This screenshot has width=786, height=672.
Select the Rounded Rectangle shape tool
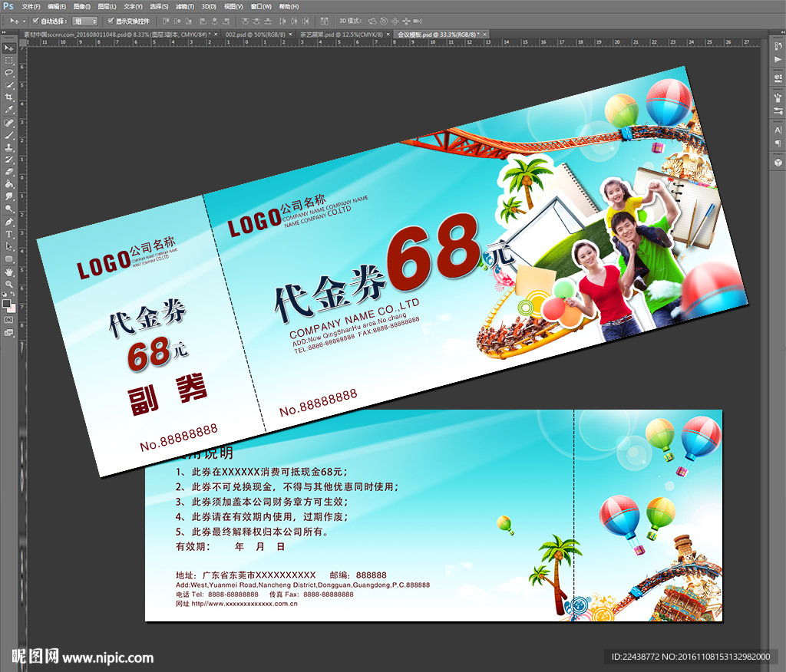point(9,259)
